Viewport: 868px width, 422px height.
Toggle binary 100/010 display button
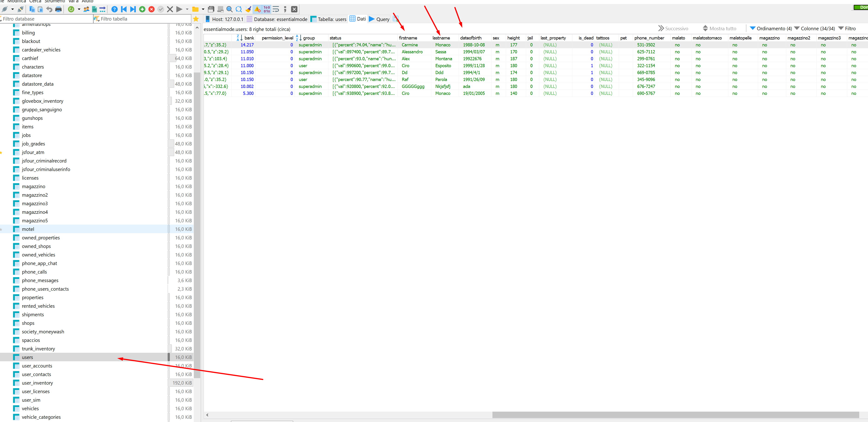[x=267, y=9]
